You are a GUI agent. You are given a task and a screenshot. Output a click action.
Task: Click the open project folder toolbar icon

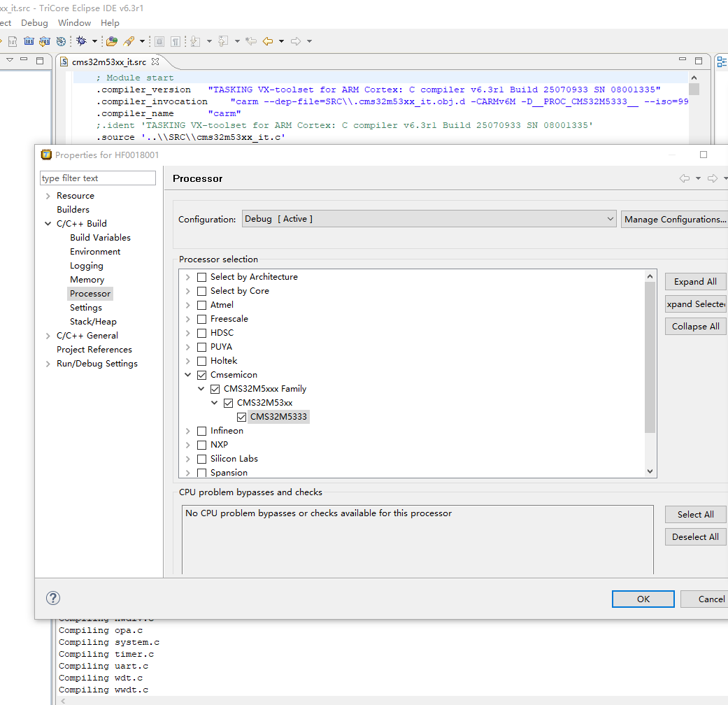point(111,41)
